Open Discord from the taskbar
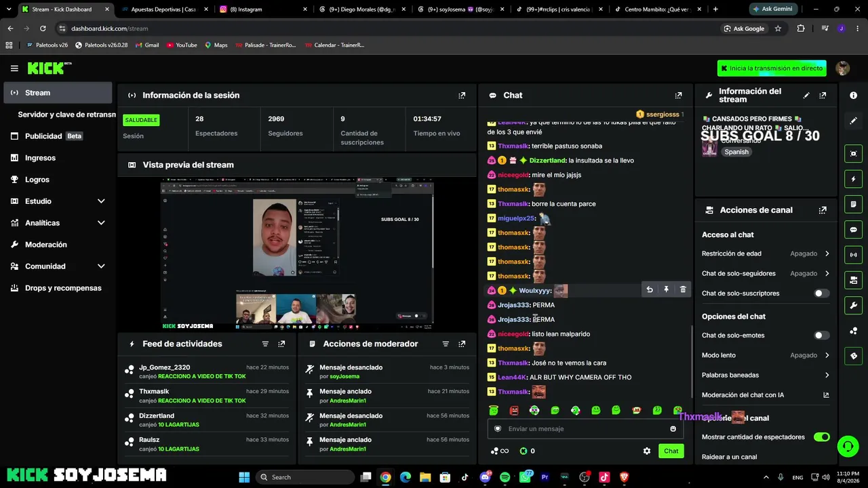This screenshot has height=488, width=868. pyautogui.click(x=485, y=477)
